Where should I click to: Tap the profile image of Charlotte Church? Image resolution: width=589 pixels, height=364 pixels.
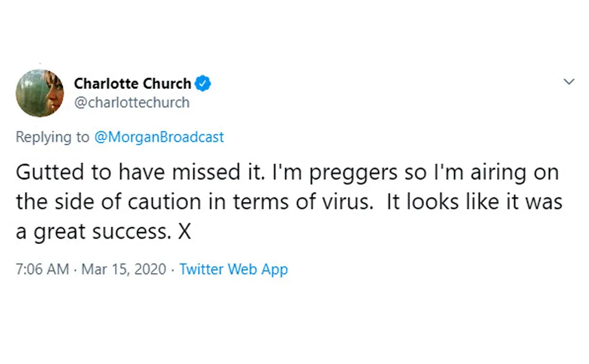point(39,92)
